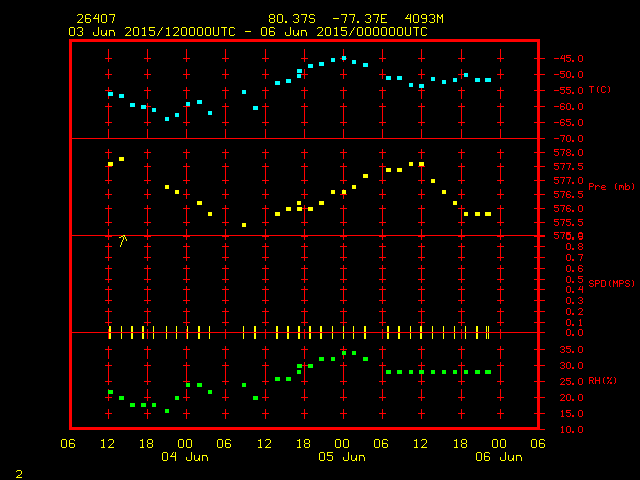Click the yellow wind direction arrow symbol
The height and width of the screenshot is (480, 640).
(x=123, y=241)
